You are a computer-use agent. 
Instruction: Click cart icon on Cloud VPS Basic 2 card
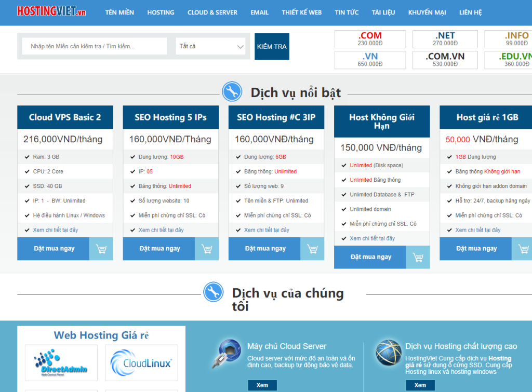(101, 249)
